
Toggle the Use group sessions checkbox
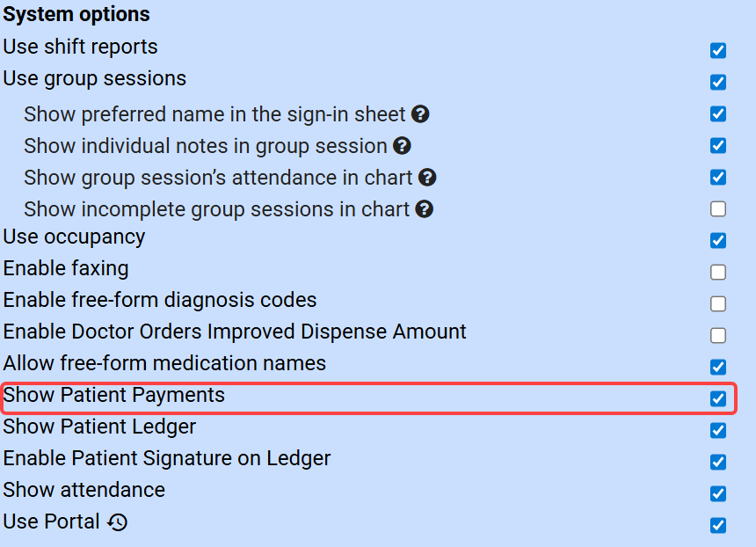pyautogui.click(x=718, y=82)
